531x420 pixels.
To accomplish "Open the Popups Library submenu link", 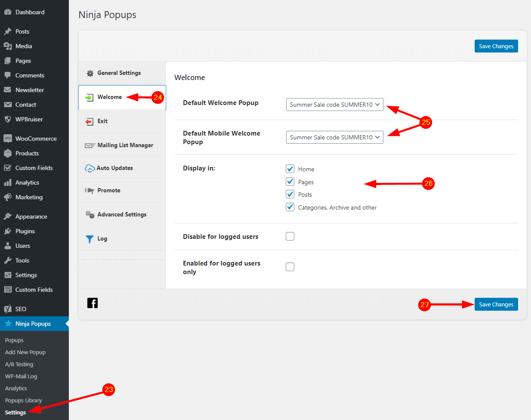I will click(23, 400).
